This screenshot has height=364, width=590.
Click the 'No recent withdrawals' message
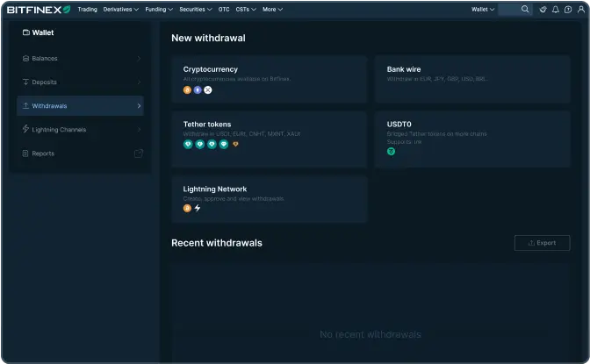(x=371, y=334)
